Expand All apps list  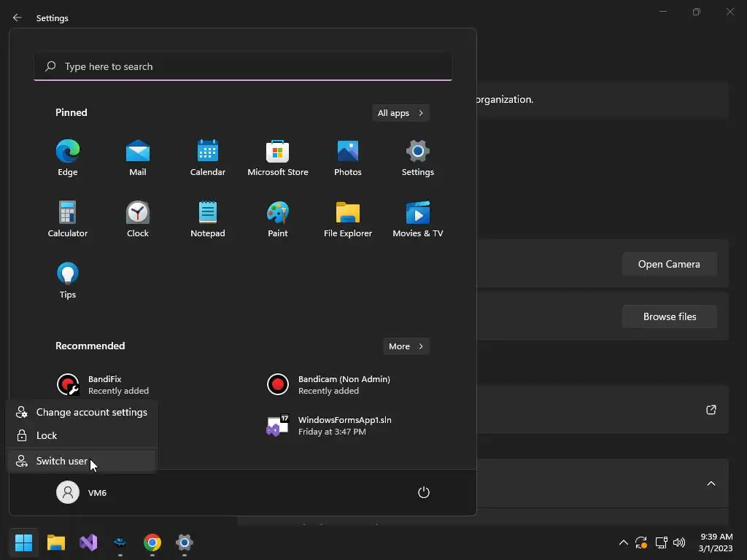(400, 113)
